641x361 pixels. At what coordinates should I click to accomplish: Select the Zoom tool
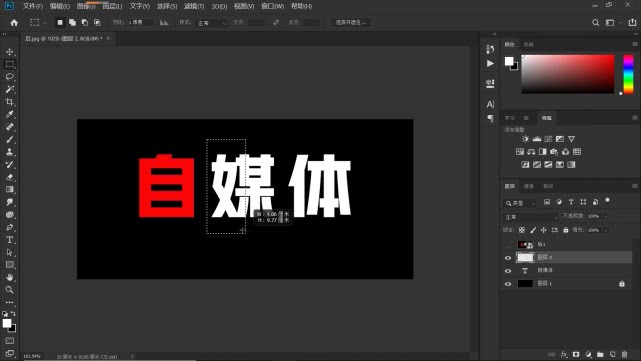click(10, 290)
